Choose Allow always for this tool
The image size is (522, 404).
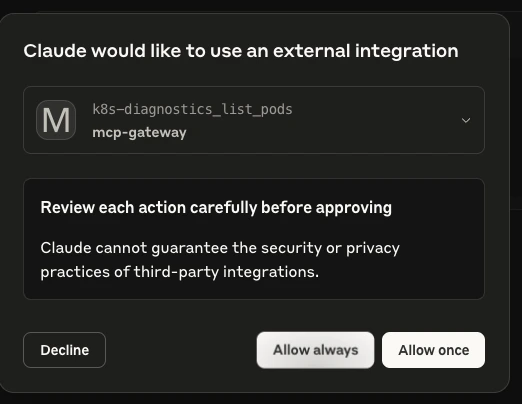pyautogui.click(x=315, y=350)
